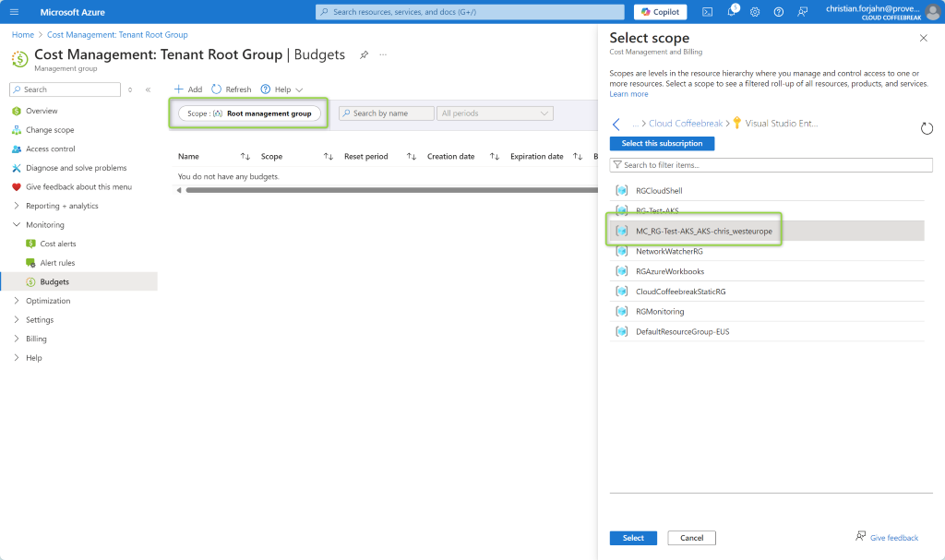Open the hamburger portal menu
The width and height of the screenshot is (945, 560).
pos(15,12)
